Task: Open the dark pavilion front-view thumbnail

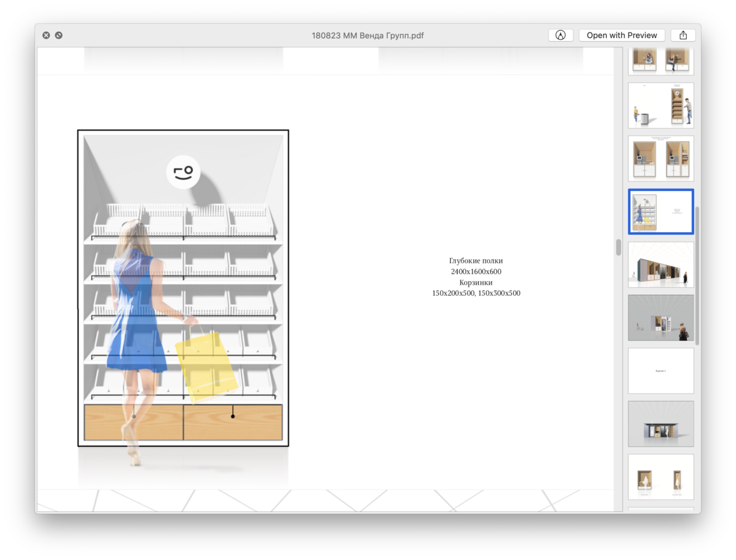Action: point(660,424)
